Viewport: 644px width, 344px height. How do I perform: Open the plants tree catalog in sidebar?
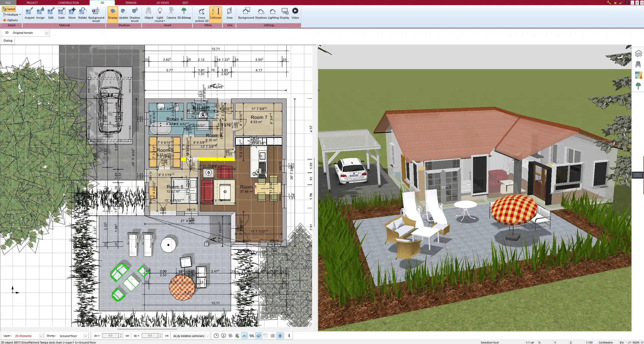coord(638,86)
